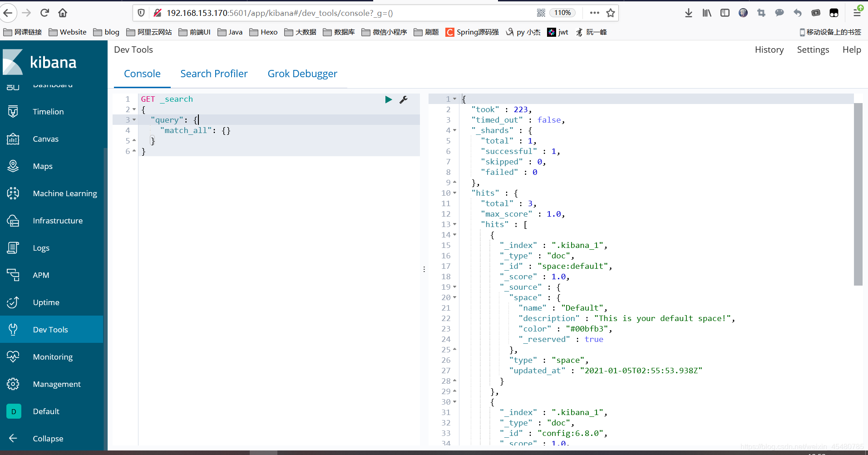Reload the page in browser

44,13
